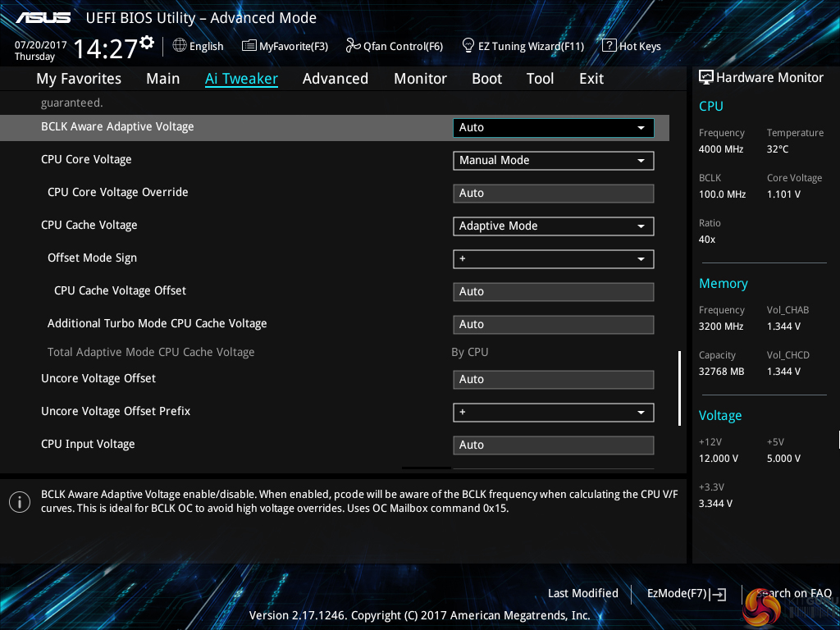Open the Hot Keys question mark icon
Image resolution: width=840 pixels, height=630 pixels.
pyautogui.click(x=609, y=46)
